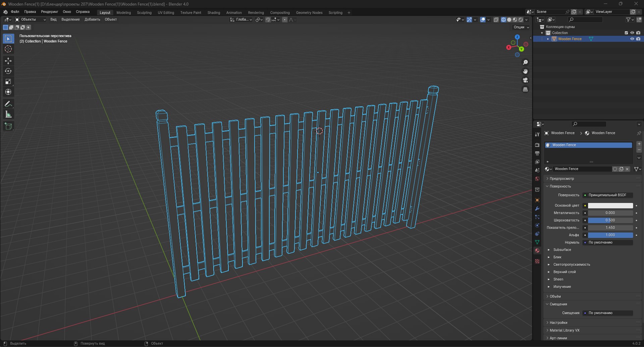Toggle X-ray mode in viewport header

pos(496,20)
